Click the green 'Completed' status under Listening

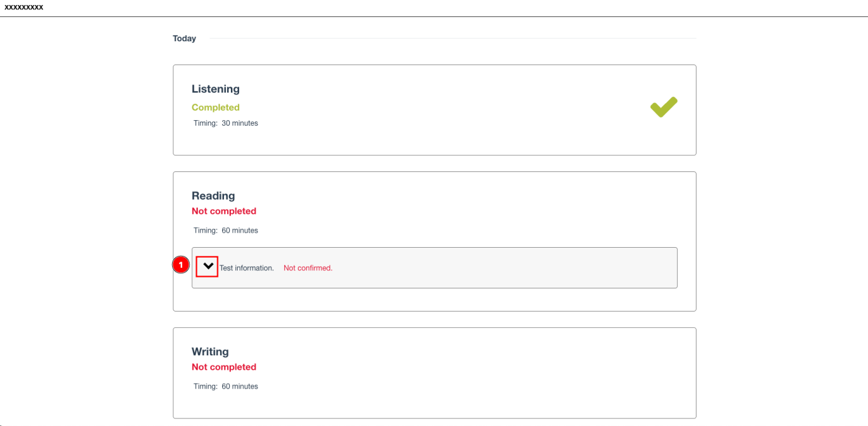pos(215,108)
